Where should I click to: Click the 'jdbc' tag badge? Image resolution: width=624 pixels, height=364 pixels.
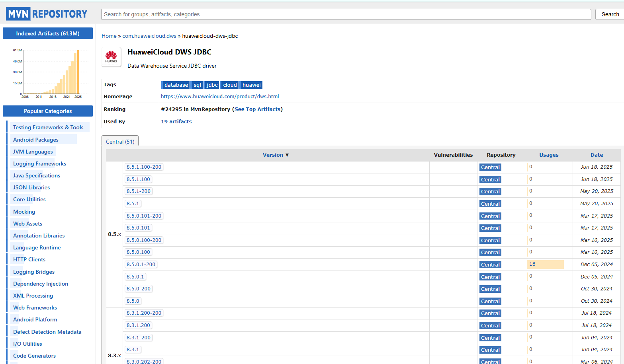(212, 85)
